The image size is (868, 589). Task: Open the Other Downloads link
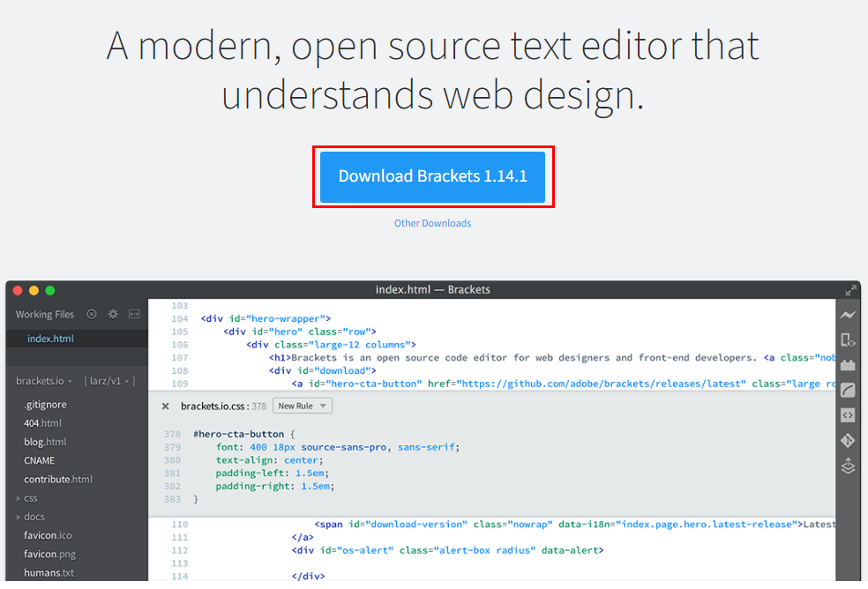click(x=432, y=223)
